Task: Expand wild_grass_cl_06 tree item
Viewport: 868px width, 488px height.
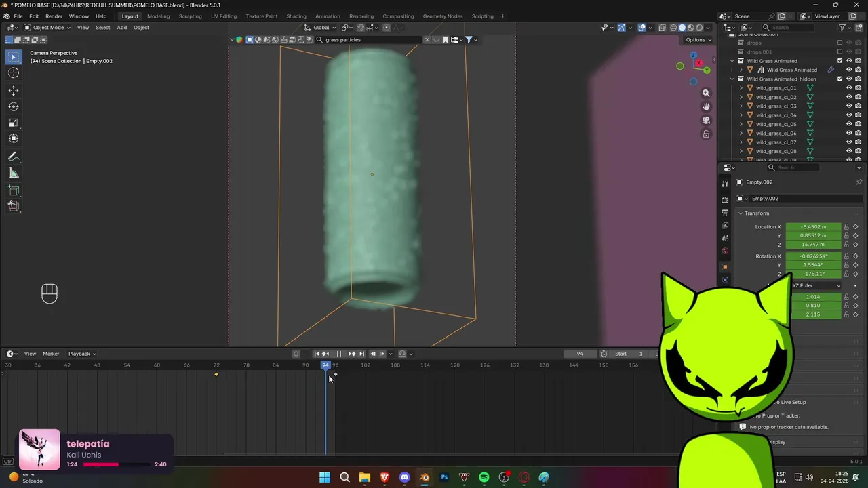Action: 741,134
